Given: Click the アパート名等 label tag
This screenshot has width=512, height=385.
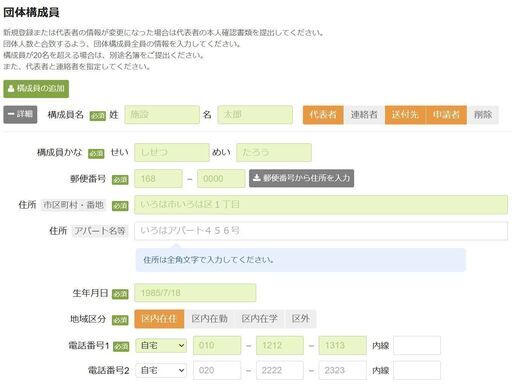Looking at the screenshot, I should click(x=100, y=231).
